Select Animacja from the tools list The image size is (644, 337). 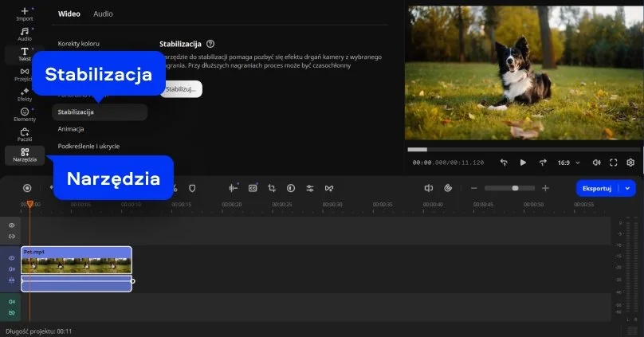click(x=71, y=129)
